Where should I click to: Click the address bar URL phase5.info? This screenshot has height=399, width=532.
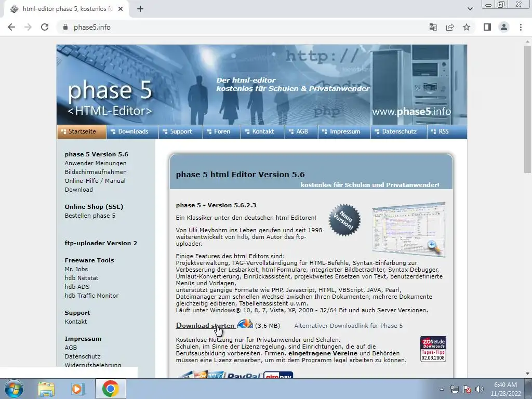click(92, 27)
